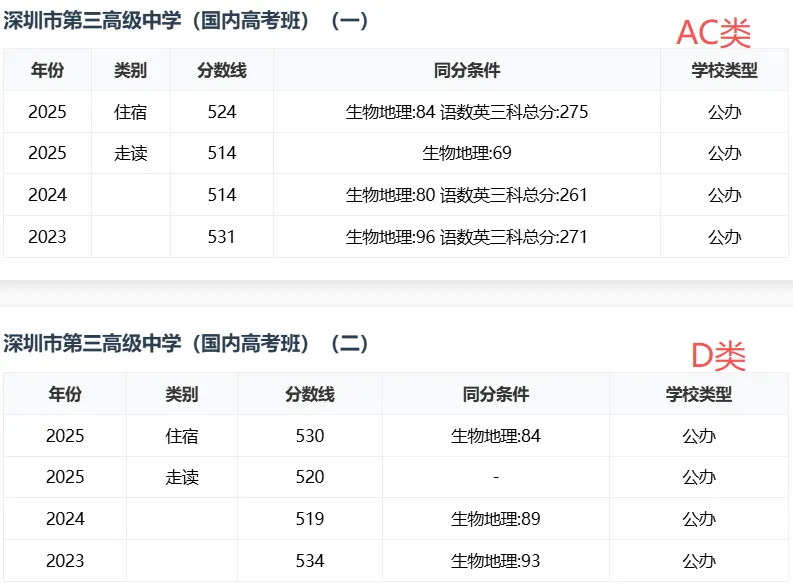793x586 pixels.
Task: Click 生物地理:84 in the 530 row
Action: [x=496, y=436]
